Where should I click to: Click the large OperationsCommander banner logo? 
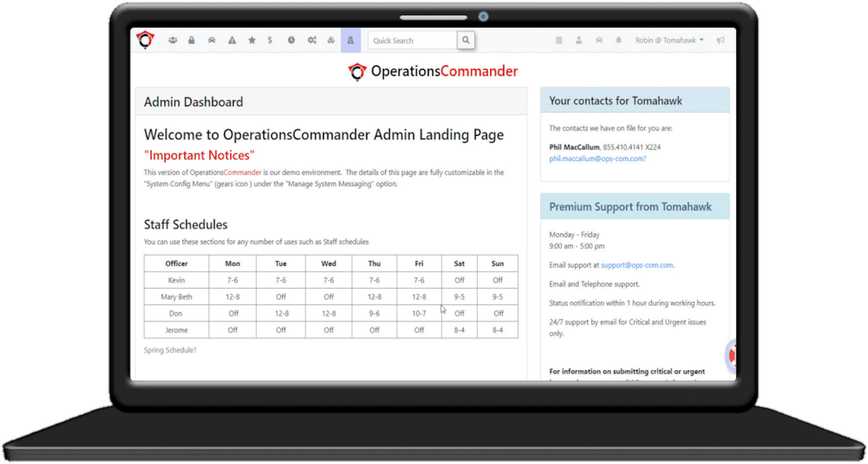click(433, 72)
